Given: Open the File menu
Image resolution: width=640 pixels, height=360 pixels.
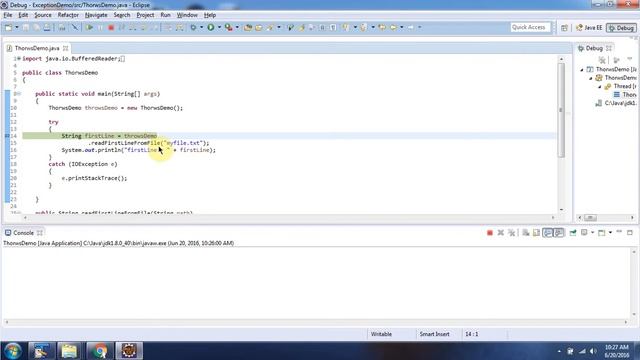Looking at the screenshot, I should [x=8, y=15].
